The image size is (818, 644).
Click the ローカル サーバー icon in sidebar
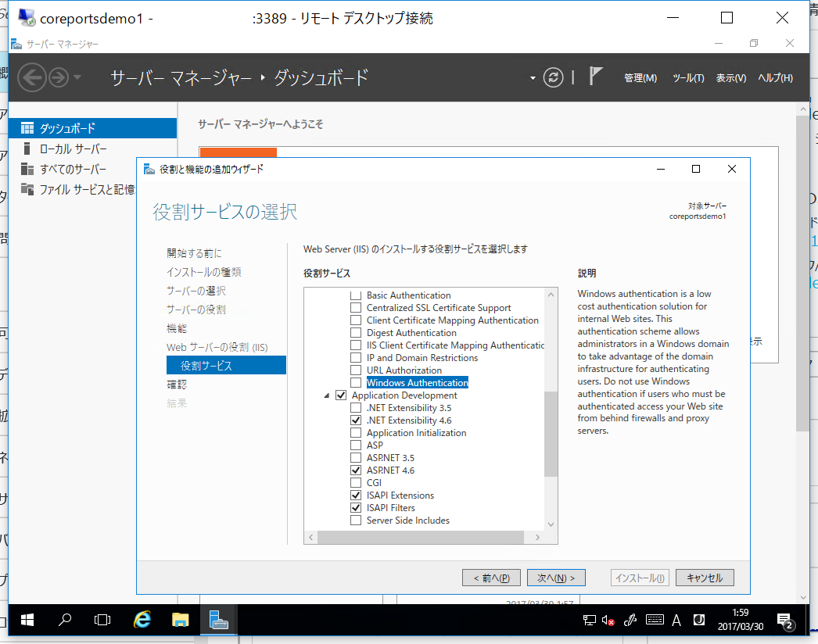pos(27,148)
